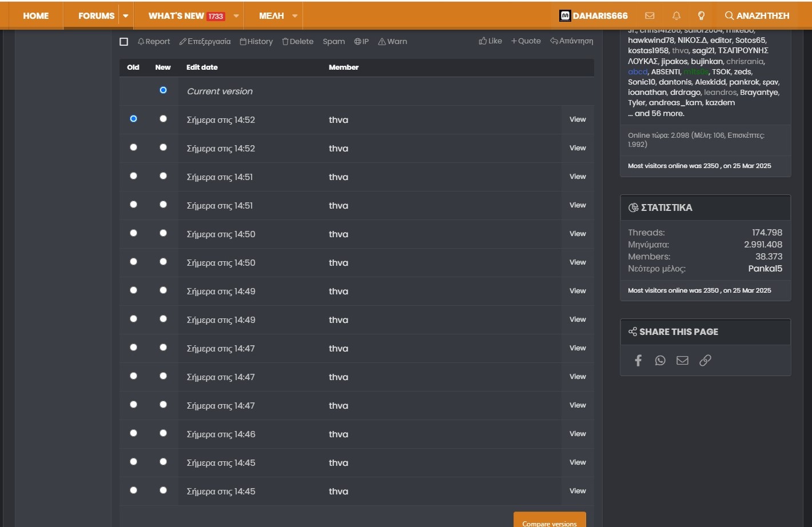Tick the post selection checkbox near Report
Image resolution: width=812 pixels, height=527 pixels.
pos(124,42)
